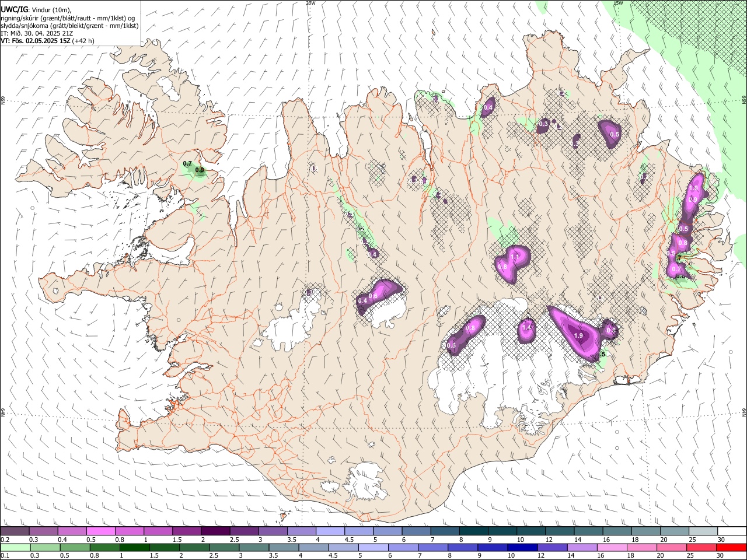Click the 0.7 rain value in the Westfjords
The image size is (747, 560).
click(187, 164)
